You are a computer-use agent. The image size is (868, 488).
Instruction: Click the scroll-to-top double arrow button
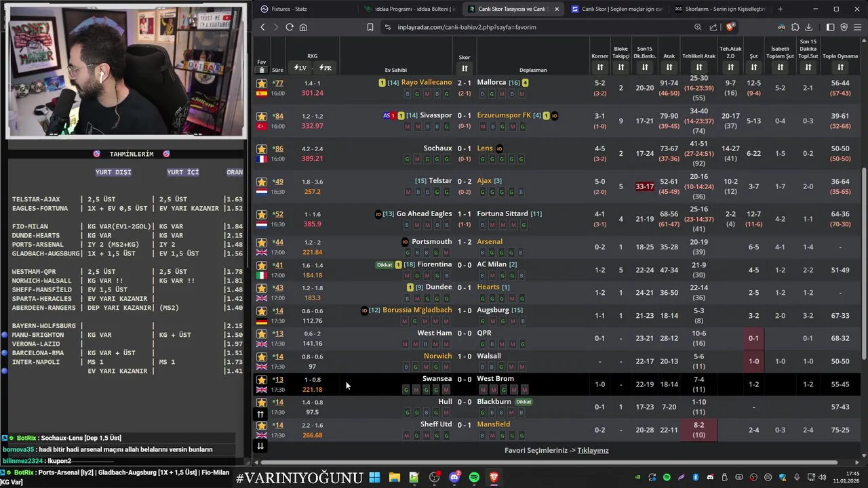click(260, 414)
